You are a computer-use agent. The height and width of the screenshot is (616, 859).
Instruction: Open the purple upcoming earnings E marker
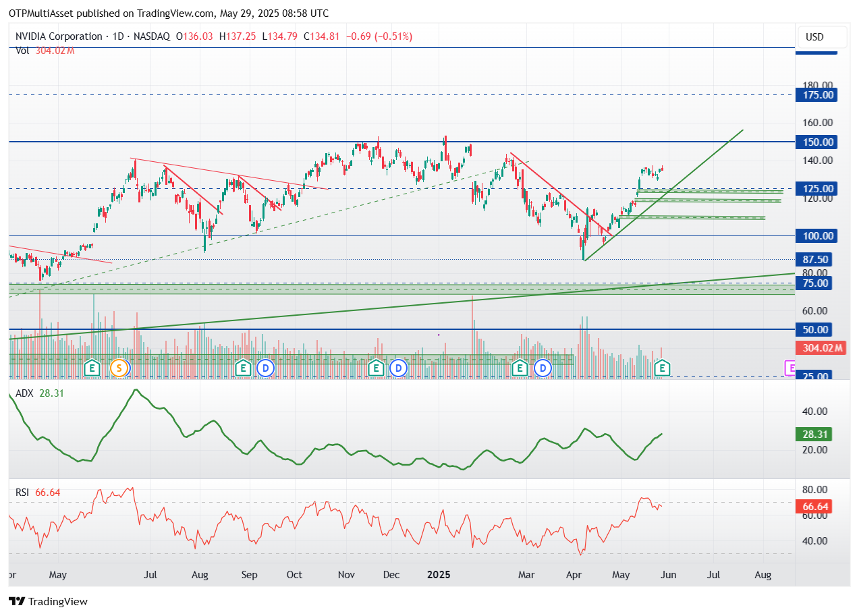[x=790, y=368]
